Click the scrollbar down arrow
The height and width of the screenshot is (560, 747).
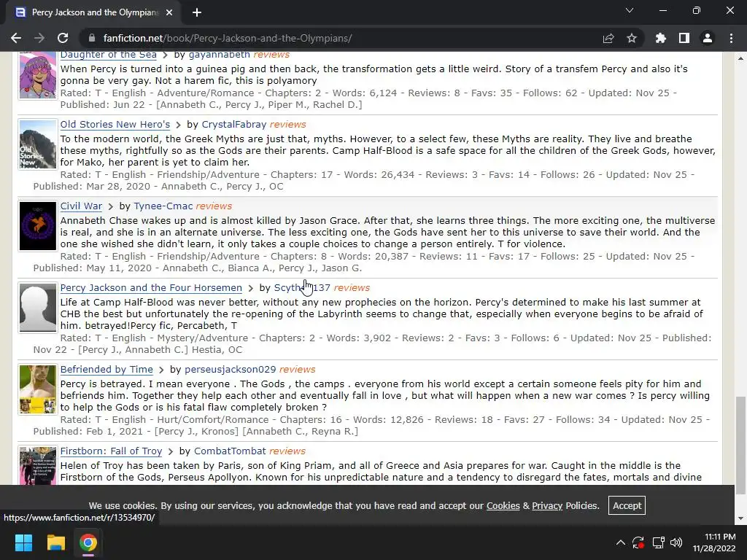tap(741, 518)
